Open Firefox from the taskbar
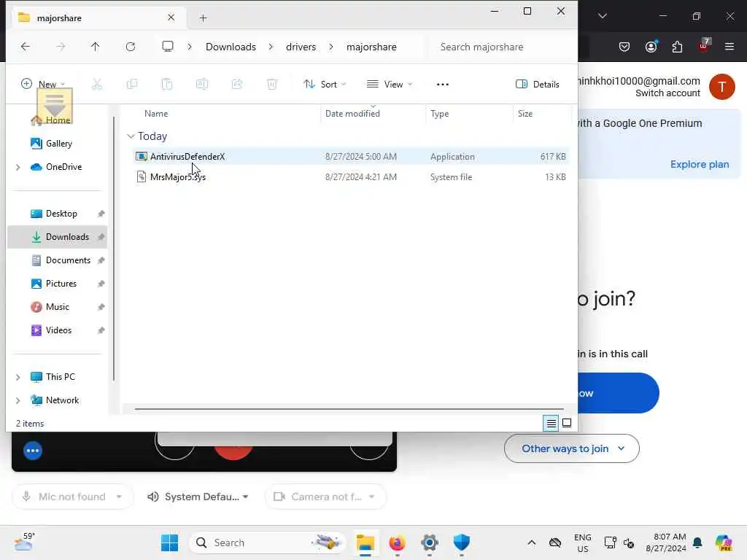This screenshot has height=560, width=747. [x=397, y=542]
